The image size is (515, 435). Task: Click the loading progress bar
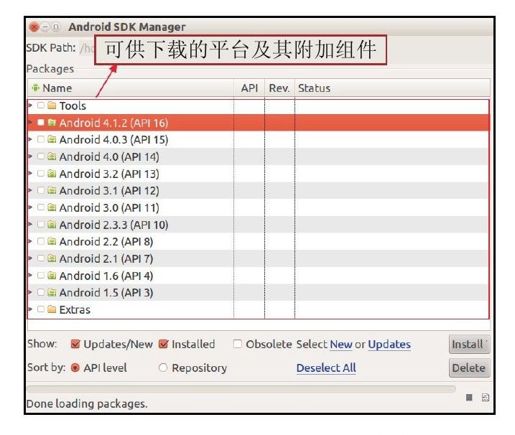241,389
